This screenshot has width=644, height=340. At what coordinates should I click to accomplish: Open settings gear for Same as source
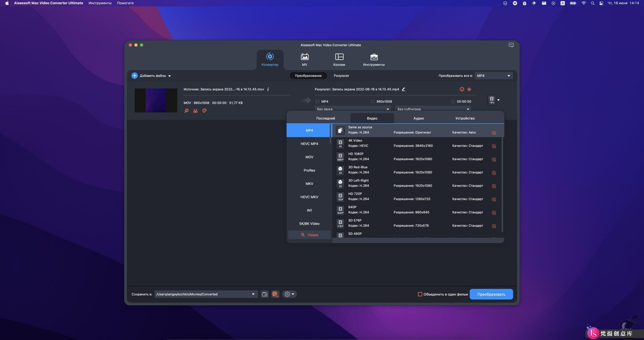tap(494, 133)
